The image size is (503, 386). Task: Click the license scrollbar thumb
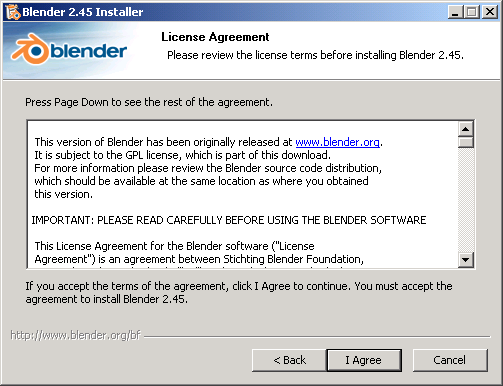click(466, 142)
